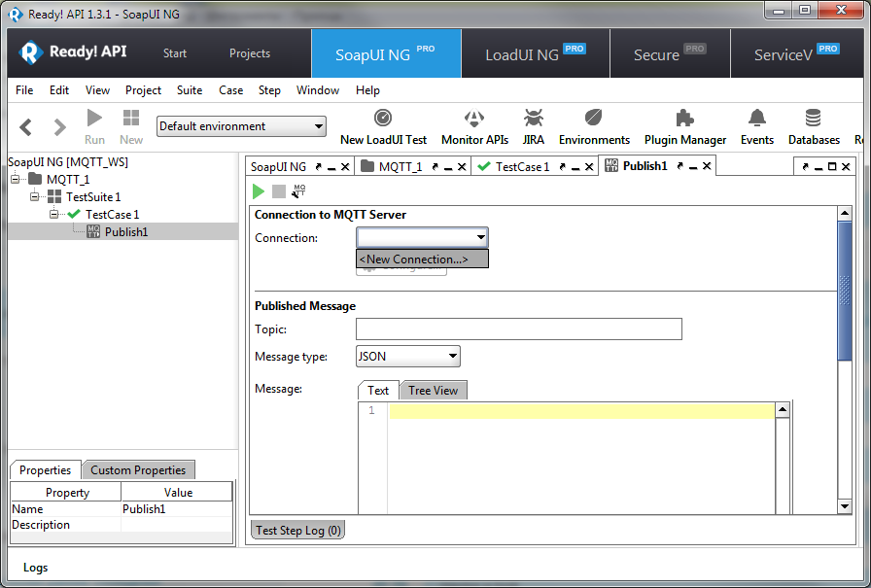Detach the Publish1 tab with pin icon

[679, 166]
